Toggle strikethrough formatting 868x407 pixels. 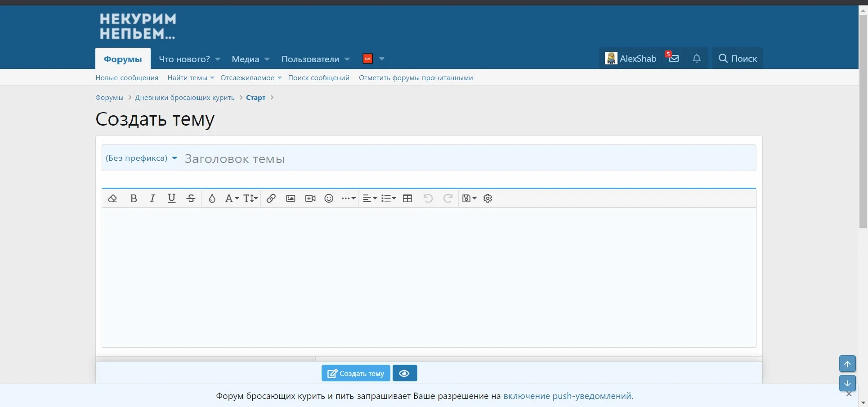[x=191, y=199]
